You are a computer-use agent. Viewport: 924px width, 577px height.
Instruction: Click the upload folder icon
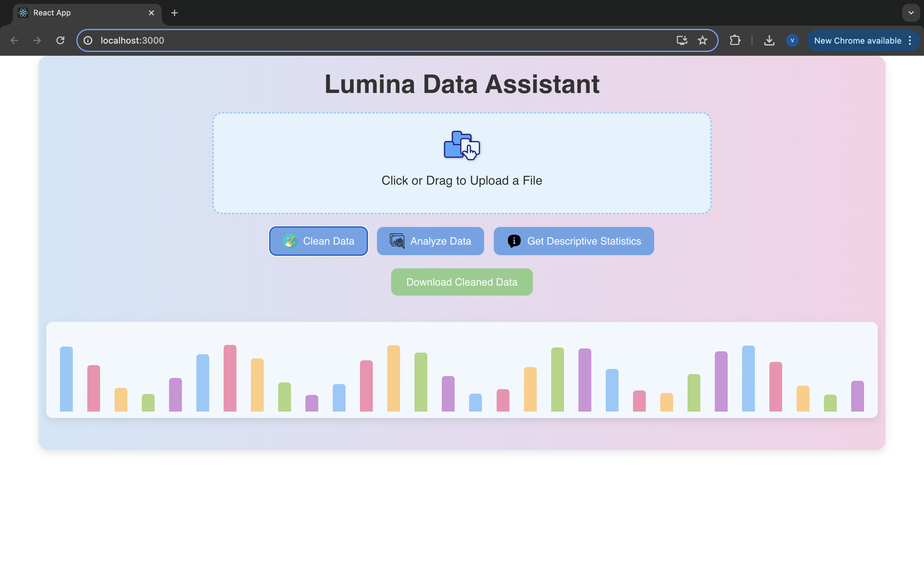point(462,145)
